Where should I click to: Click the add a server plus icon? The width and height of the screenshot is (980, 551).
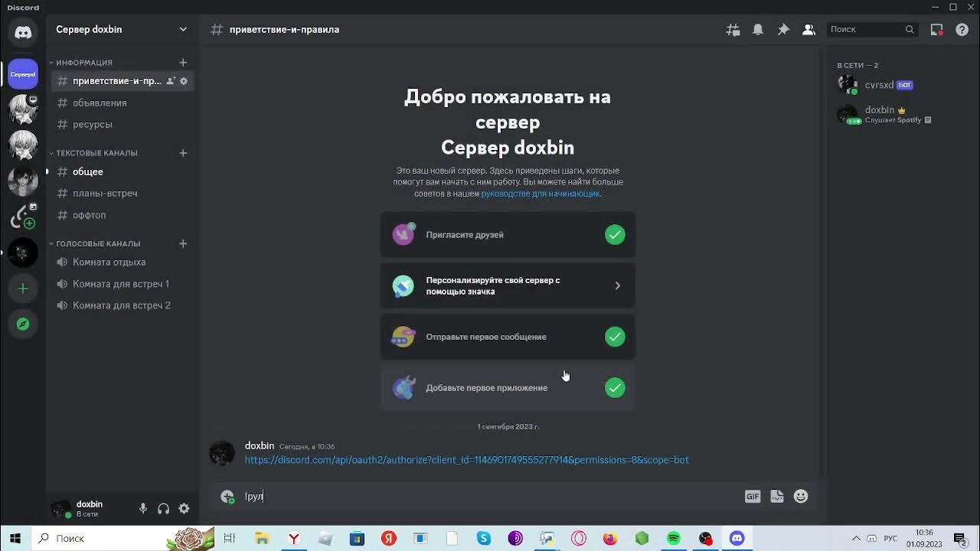(23, 289)
